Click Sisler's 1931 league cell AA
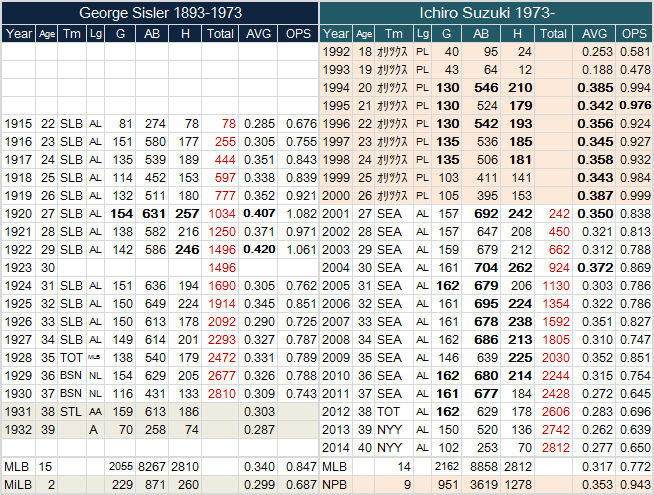This screenshot has height=495, width=654. click(x=96, y=412)
